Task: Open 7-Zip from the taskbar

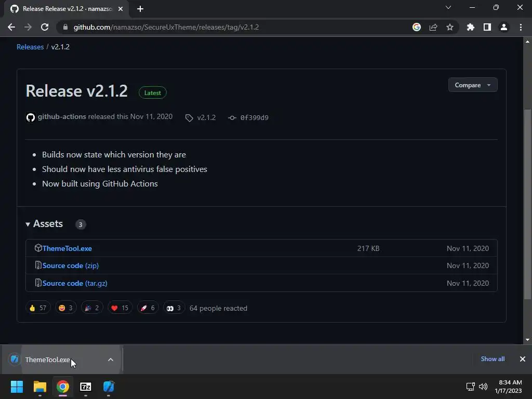Action: 86,387
